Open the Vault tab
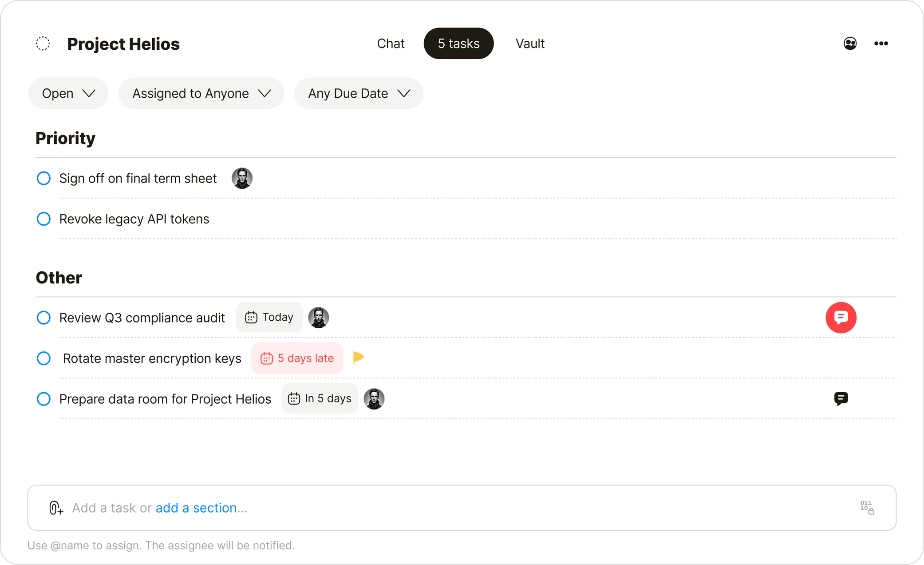 [x=529, y=43]
